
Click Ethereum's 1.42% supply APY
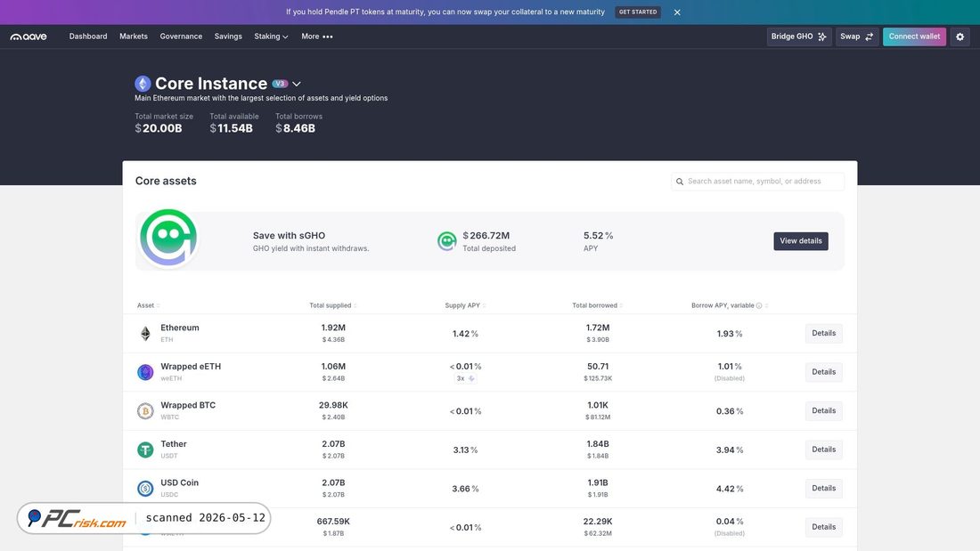[x=465, y=334]
